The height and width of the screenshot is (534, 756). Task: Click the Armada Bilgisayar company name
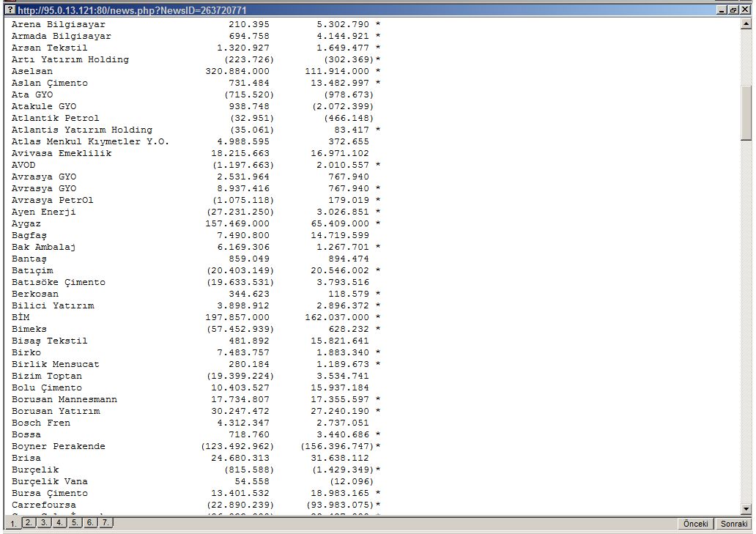click(62, 36)
